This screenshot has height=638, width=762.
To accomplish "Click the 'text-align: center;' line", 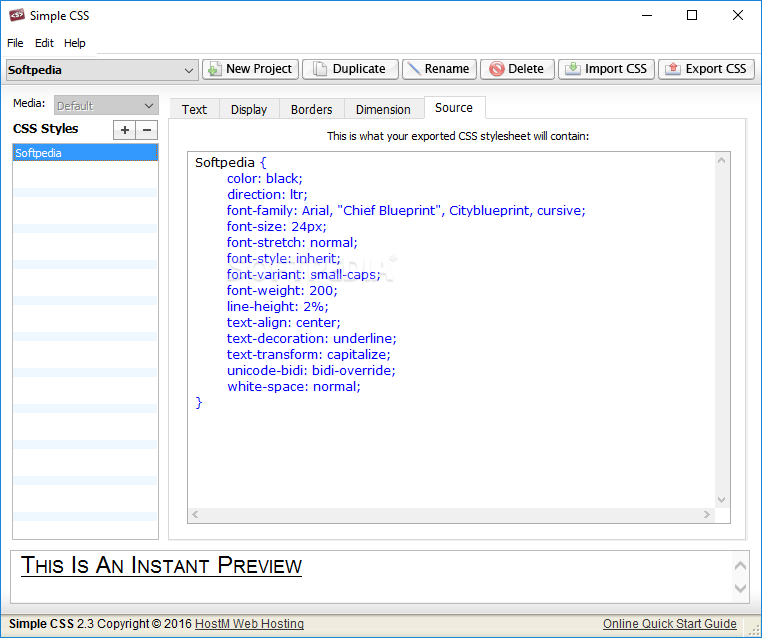I will [283, 323].
